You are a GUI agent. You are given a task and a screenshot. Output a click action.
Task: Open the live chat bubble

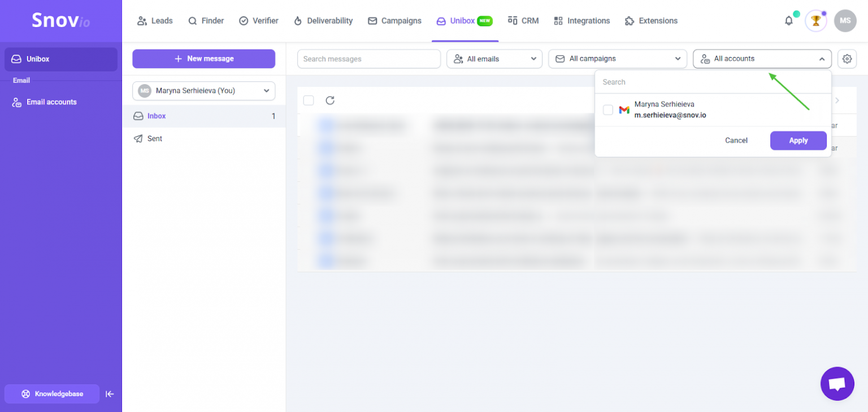837,384
